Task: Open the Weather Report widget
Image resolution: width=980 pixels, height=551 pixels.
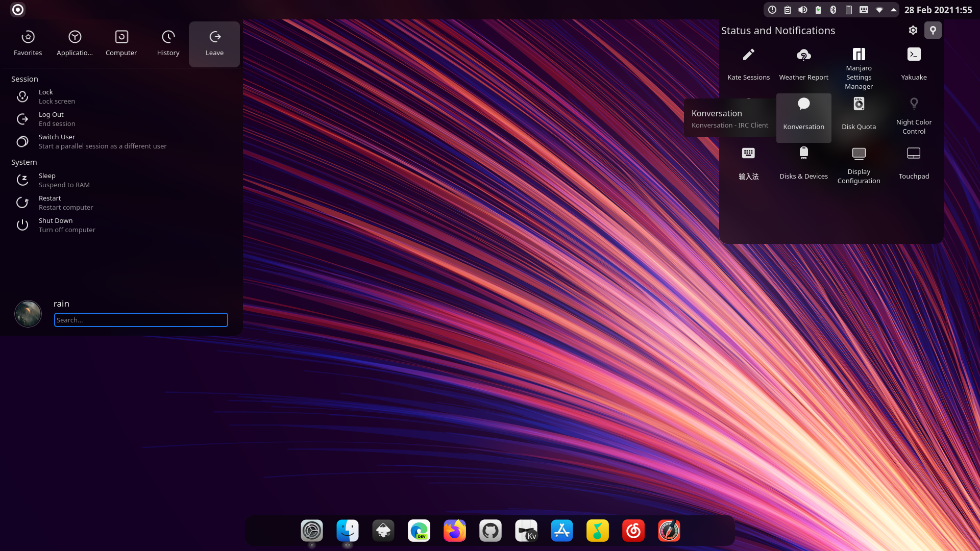Action: [803, 64]
